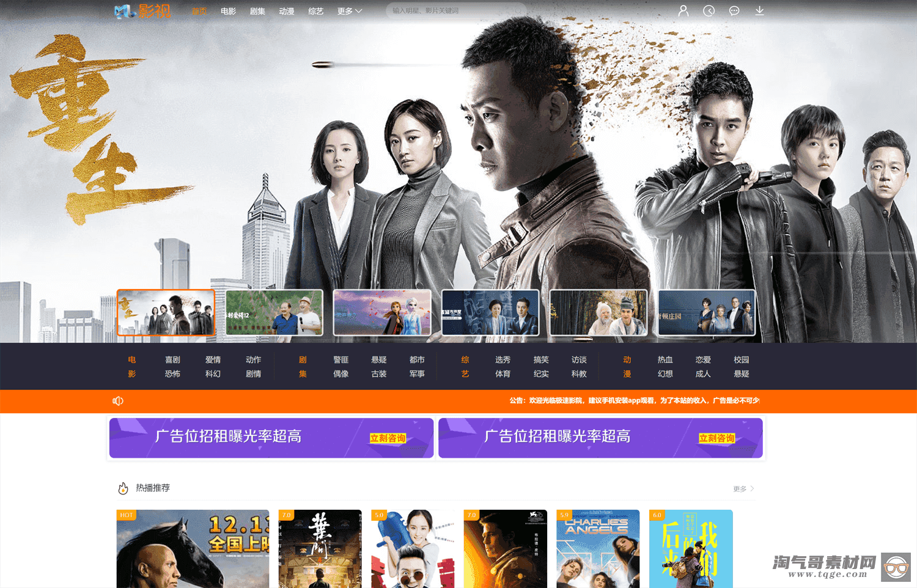The image size is (917, 588).
Task: Open the 后来的我们 poster rated 6.0
Action: [691, 549]
